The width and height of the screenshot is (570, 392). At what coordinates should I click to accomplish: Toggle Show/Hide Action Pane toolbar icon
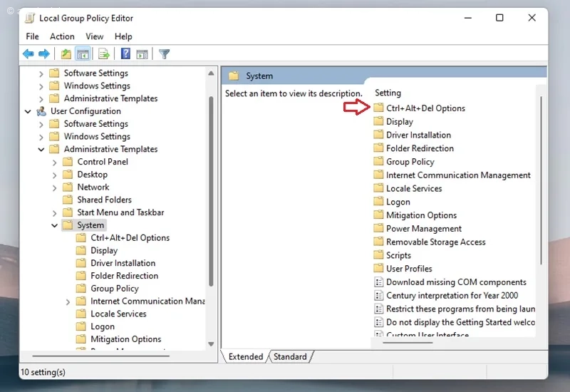click(142, 54)
